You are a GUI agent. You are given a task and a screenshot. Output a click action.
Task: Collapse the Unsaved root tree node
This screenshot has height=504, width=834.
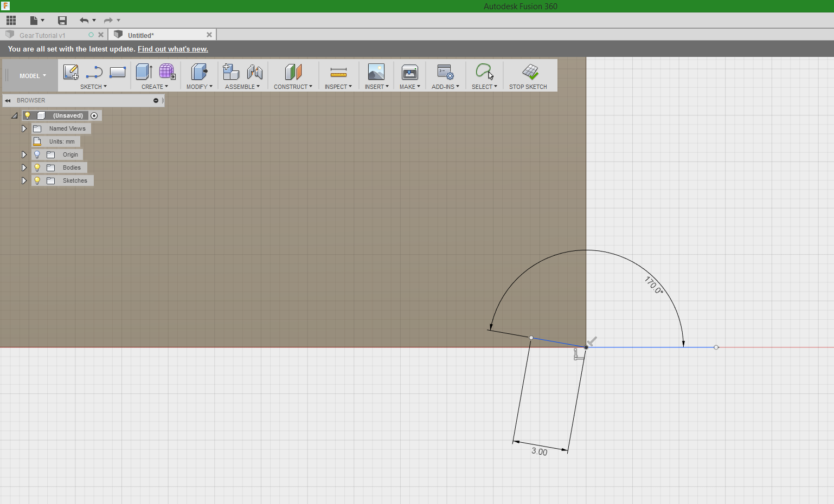click(15, 115)
